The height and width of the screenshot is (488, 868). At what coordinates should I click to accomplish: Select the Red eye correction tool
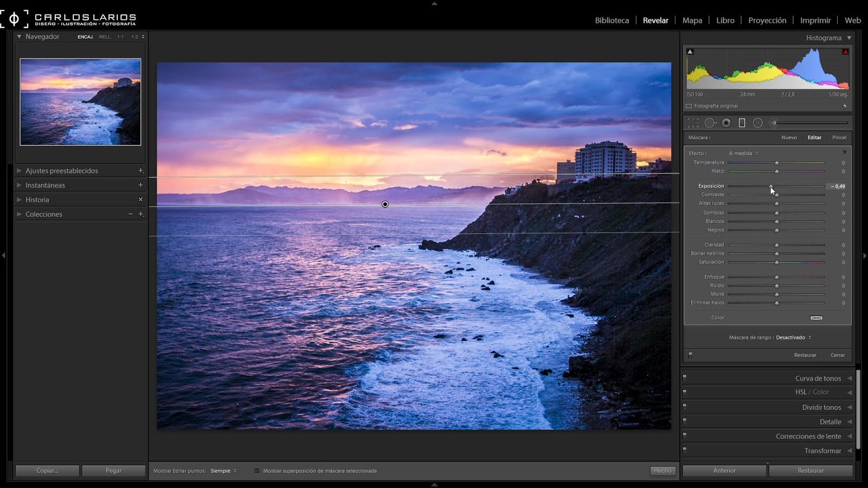coord(726,123)
